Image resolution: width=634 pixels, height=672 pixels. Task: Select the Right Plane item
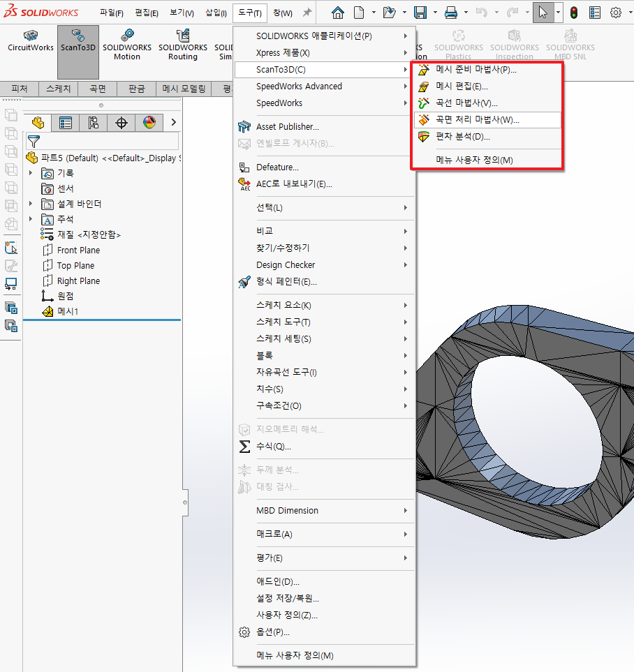(71, 281)
